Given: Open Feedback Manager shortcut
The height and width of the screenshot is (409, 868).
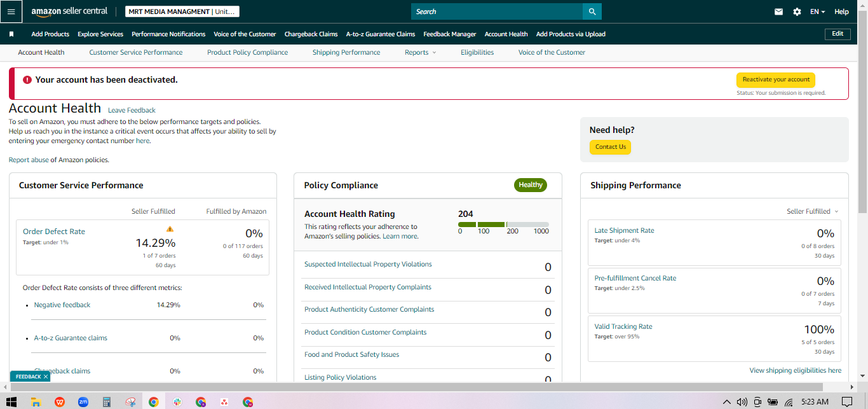Looking at the screenshot, I should click(x=450, y=34).
